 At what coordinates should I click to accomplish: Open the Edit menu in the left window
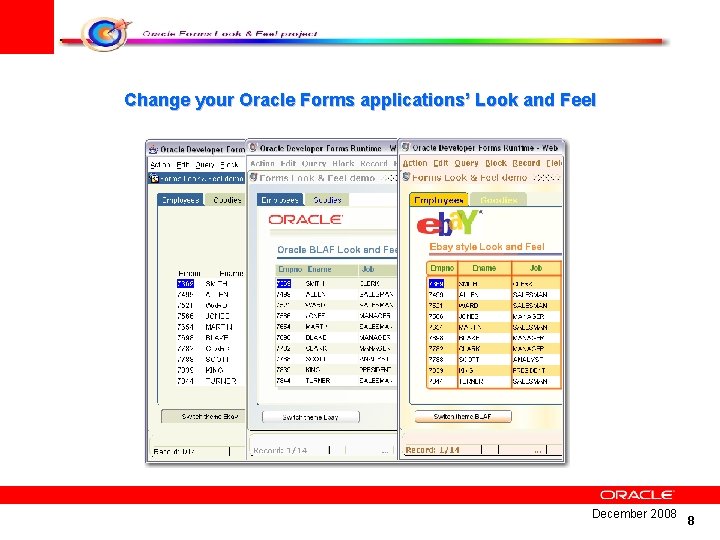tap(183, 164)
